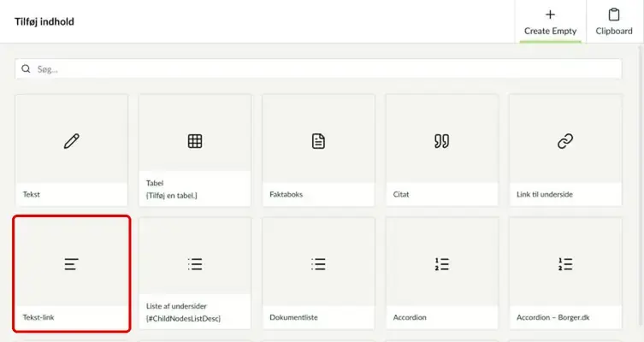Select the Citat quotation marks icon
This screenshot has width=644, height=342.
[442, 141]
